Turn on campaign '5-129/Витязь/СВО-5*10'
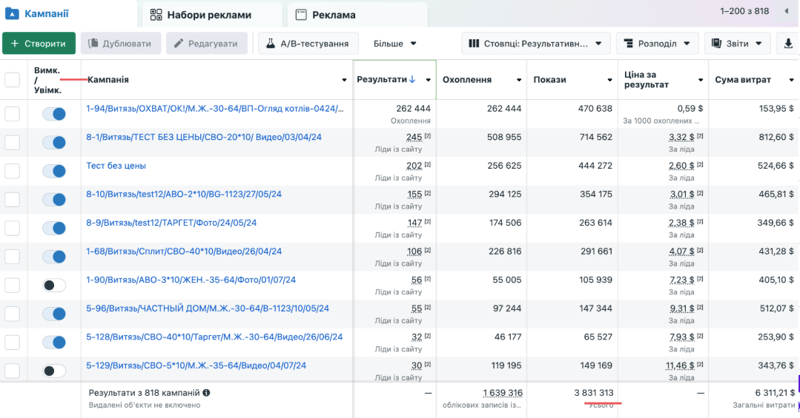The width and height of the screenshot is (800, 418). point(54,371)
